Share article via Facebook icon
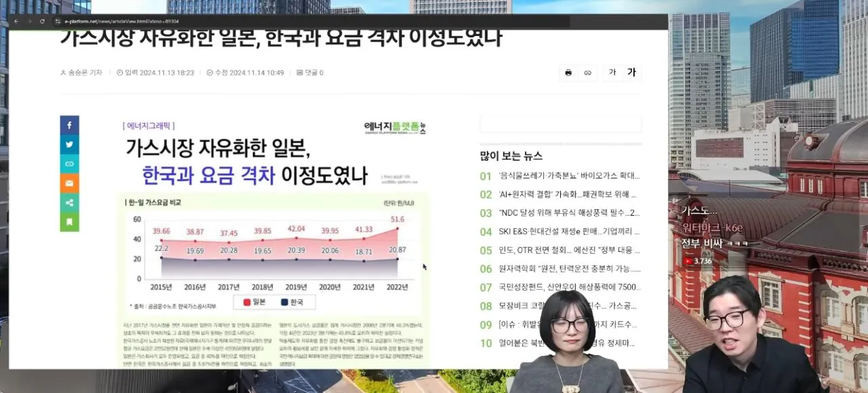 pos(69,126)
